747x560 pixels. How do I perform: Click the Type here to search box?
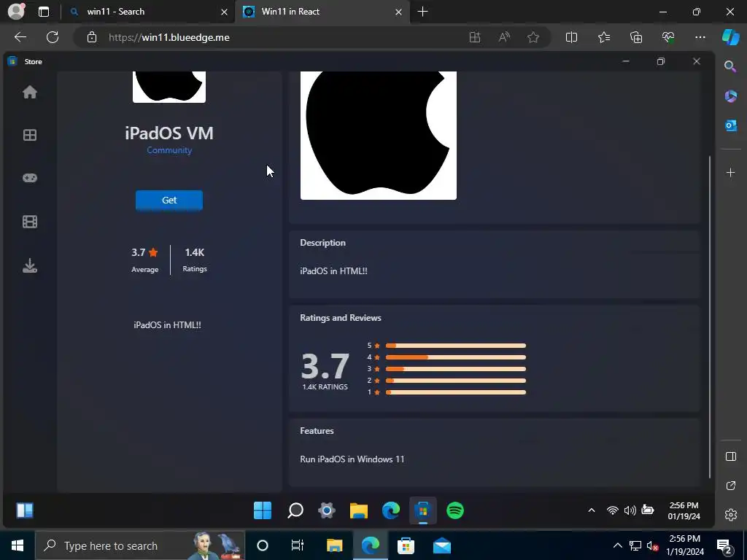pos(139,545)
